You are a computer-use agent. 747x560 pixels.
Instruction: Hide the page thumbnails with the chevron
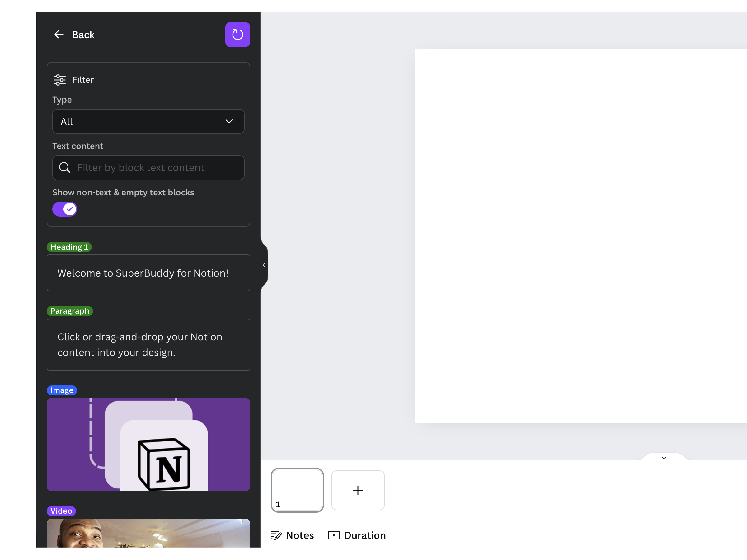click(664, 458)
